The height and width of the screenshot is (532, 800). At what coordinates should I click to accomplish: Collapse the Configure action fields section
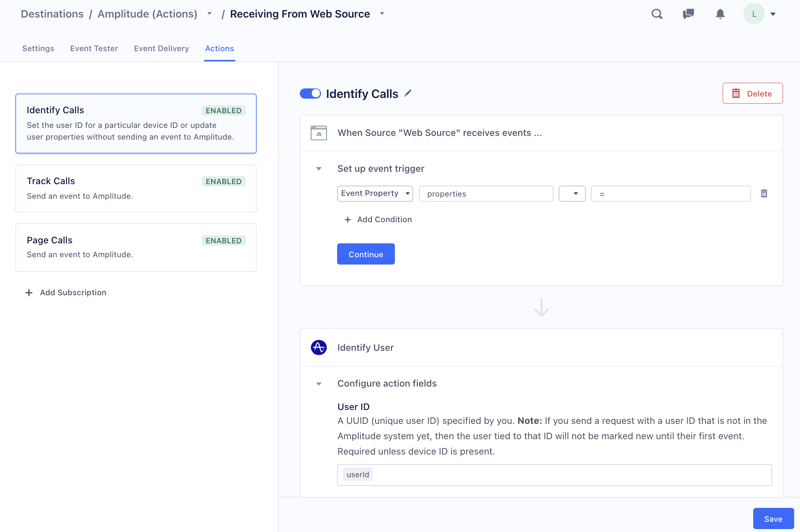coord(319,384)
